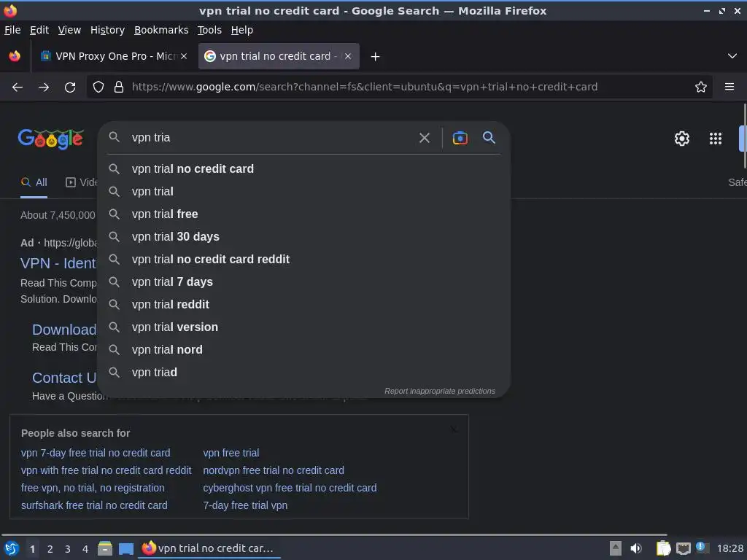Choose suggestion 'vpn trial free'
Image resolution: width=747 pixels, height=560 pixels.
coord(303,214)
